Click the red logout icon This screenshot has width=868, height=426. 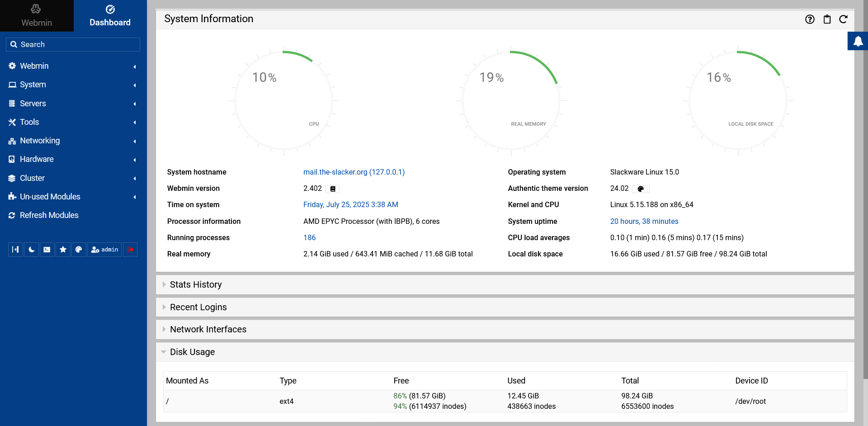coord(130,250)
